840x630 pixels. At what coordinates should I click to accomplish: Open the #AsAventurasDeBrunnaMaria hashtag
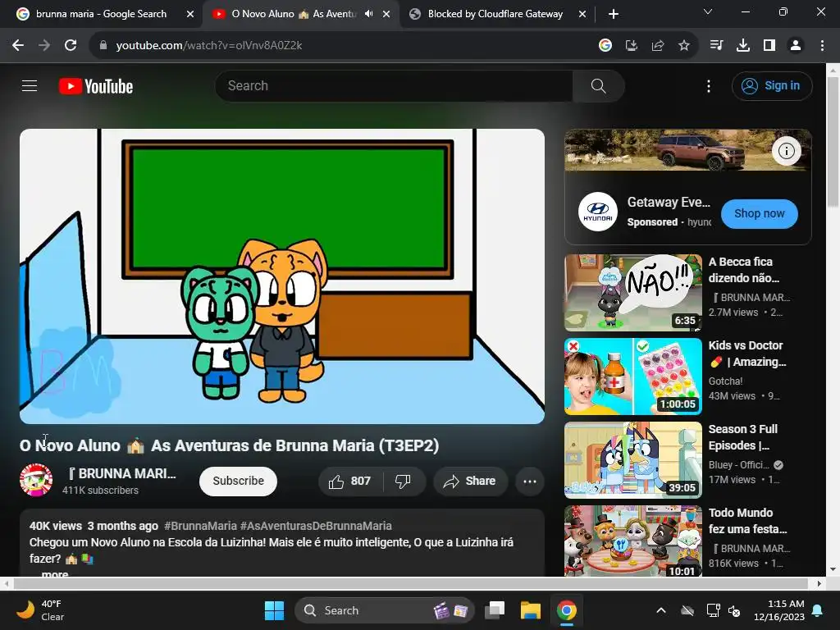[x=316, y=526]
